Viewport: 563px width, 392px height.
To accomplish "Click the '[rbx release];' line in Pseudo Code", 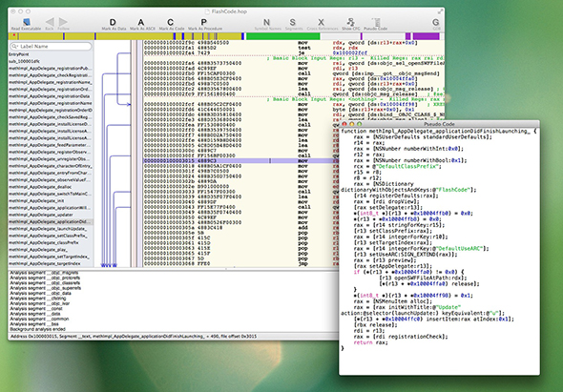I will (x=376, y=325).
